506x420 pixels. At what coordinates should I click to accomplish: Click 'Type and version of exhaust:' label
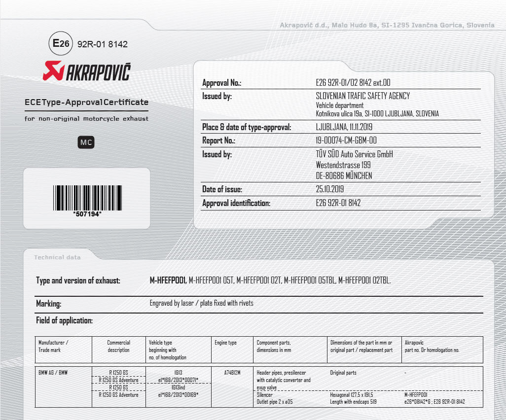[x=78, y=280]
